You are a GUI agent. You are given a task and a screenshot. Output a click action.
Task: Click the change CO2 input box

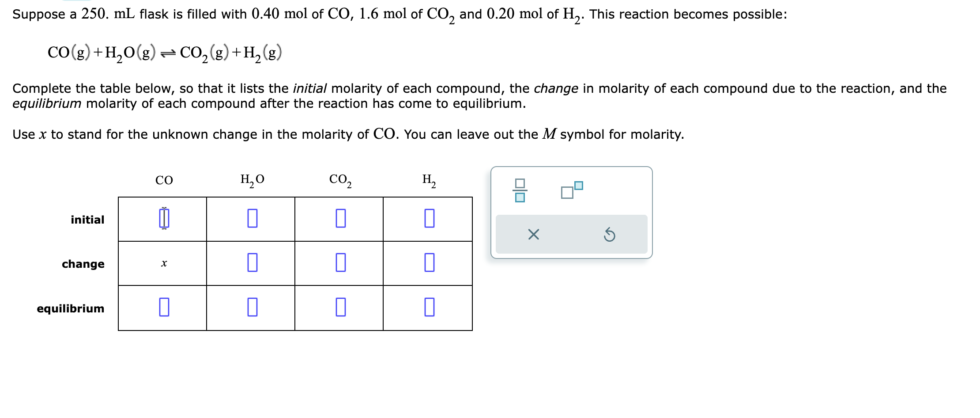(340, 263)
